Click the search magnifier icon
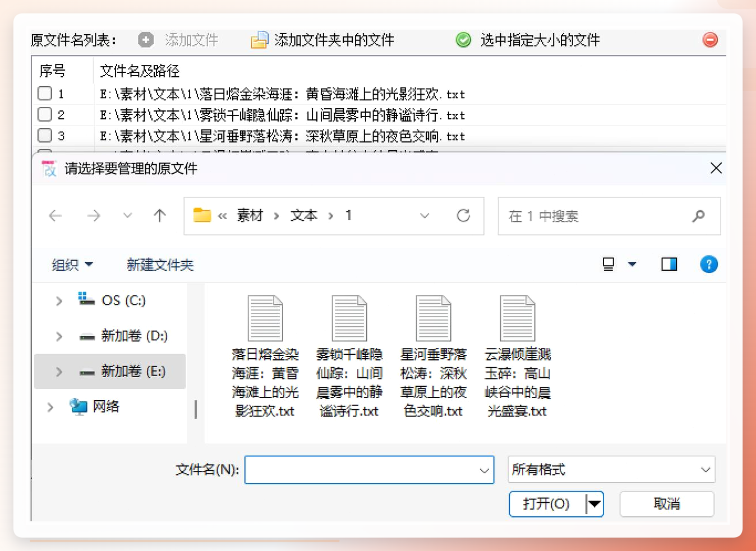756x551 pixels. tap(698, 216)
